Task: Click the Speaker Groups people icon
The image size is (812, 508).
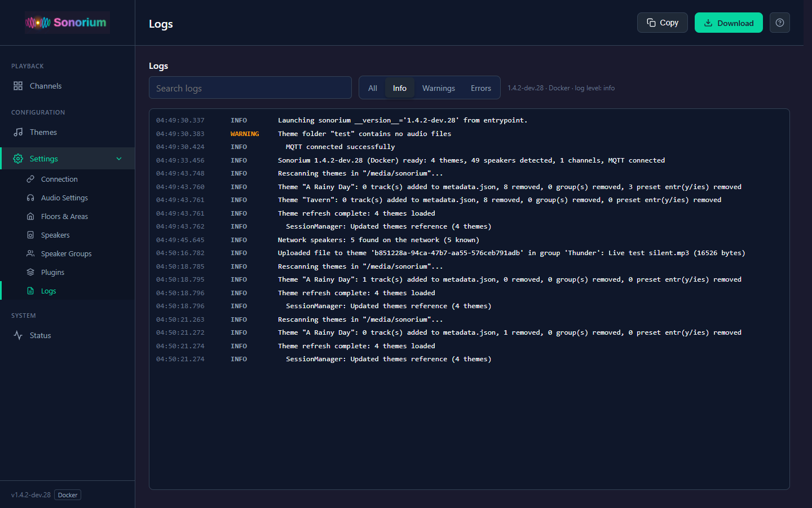Action: pyautogui.click(x=30, y=253)
